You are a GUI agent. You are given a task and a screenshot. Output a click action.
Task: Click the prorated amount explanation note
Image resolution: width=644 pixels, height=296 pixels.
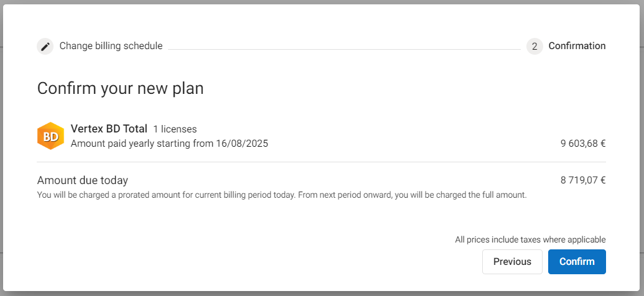[x=282, y=195]
